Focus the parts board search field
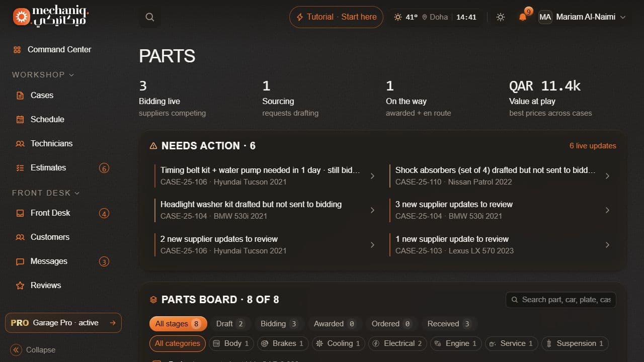The image size is (644, 362). click(561, 300)
